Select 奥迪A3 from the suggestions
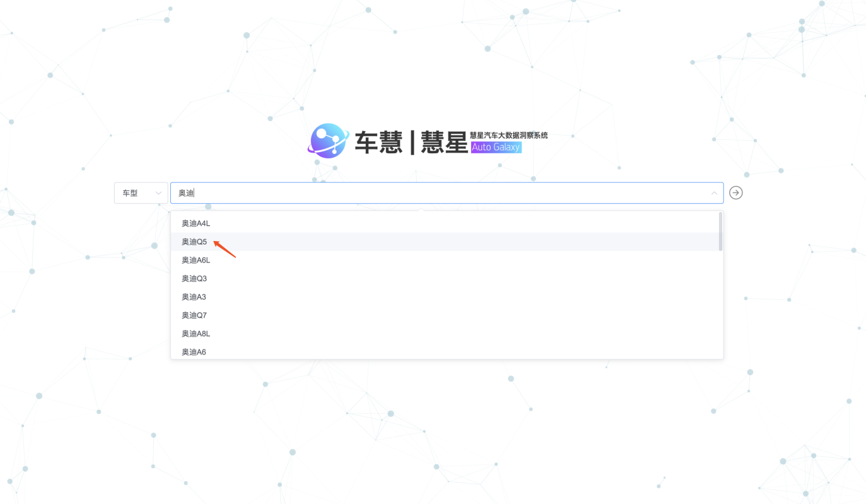The image size is (866, 504). (x=447, y=296)
